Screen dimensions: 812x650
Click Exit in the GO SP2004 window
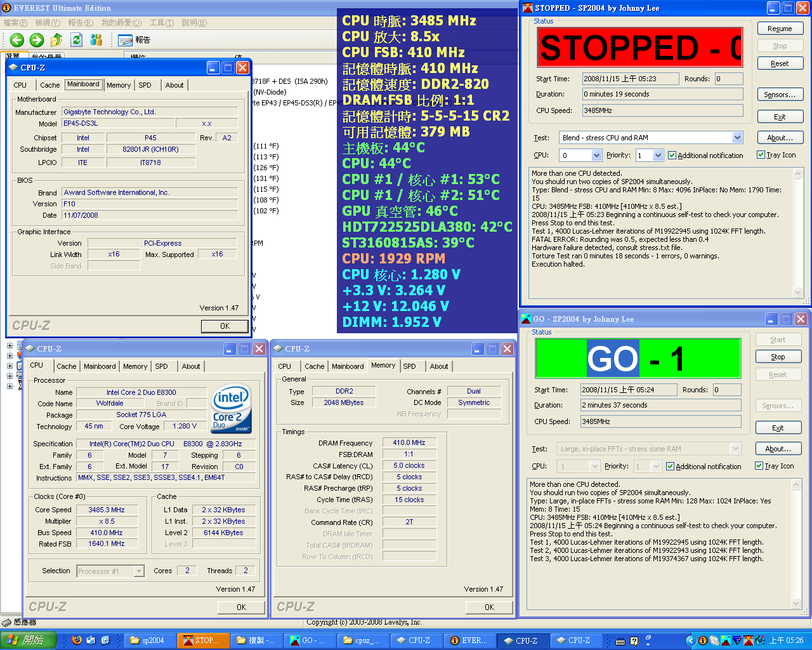[x=778, y=428]
